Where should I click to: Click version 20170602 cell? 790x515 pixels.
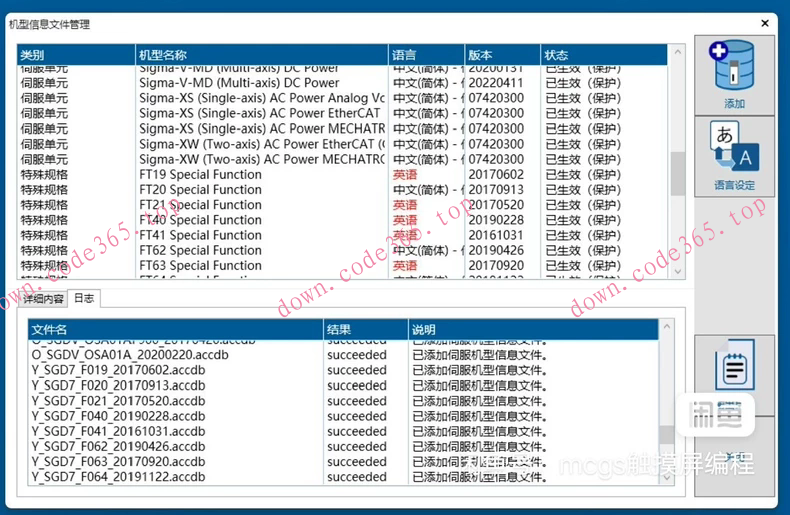496,174
